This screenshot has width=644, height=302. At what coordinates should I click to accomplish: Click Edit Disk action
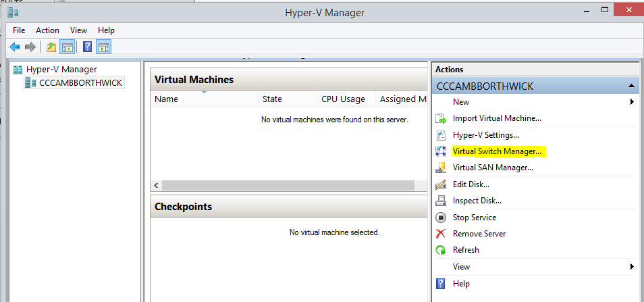[471, 184]
